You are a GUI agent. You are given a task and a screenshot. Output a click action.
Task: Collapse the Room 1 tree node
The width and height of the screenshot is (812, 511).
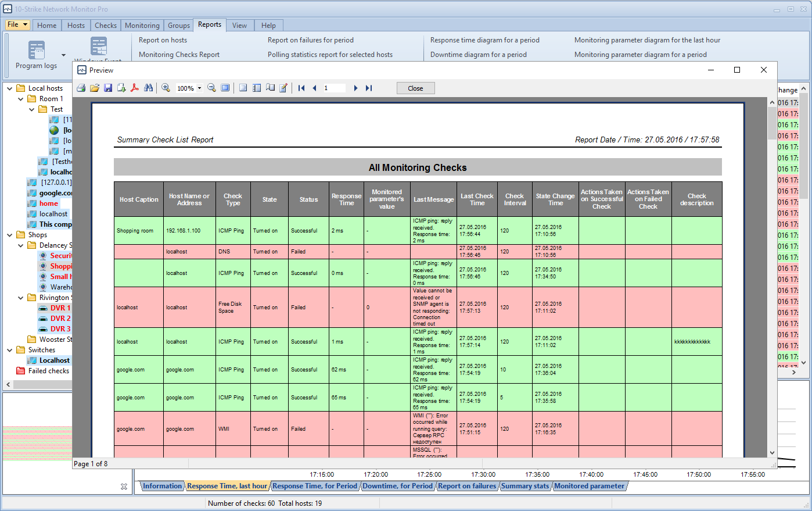point(21,99)
